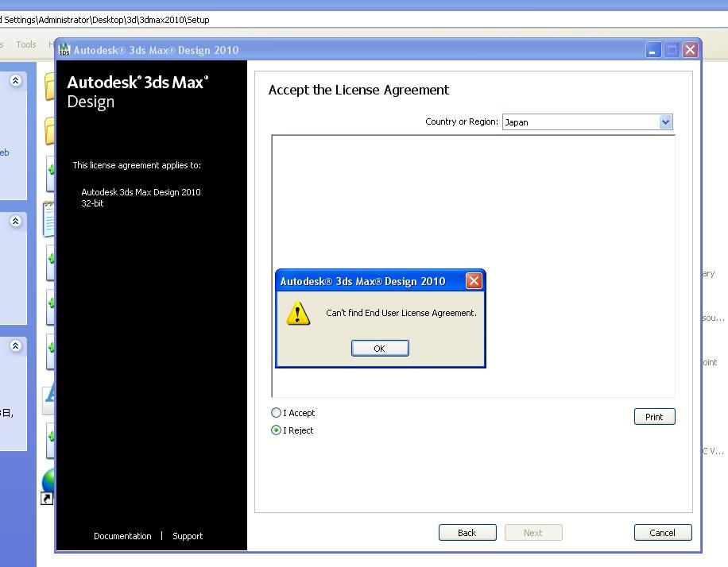728x567 pixels.
Task: Collapse the middle Explorer sidebar panel
Action: tap(15, 221)
